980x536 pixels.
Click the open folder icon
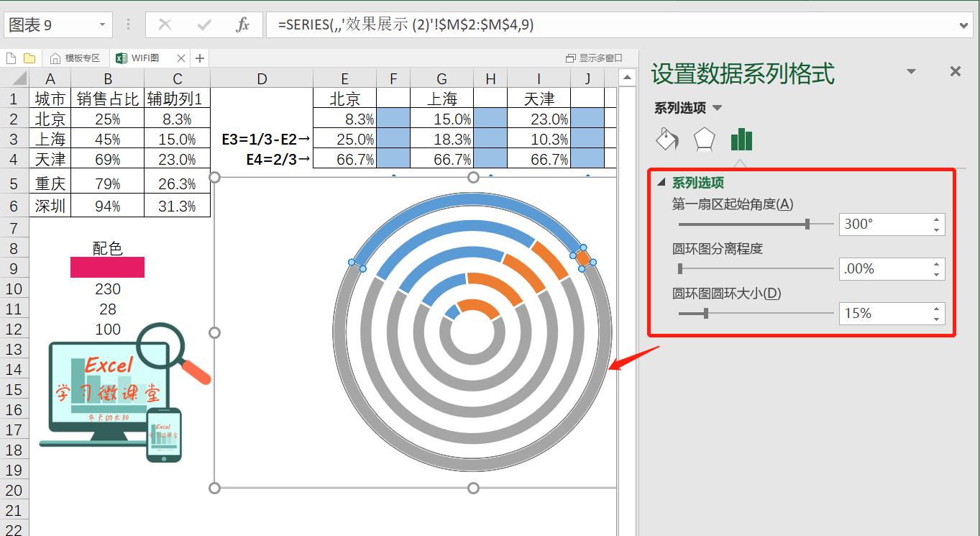point(29,58)
